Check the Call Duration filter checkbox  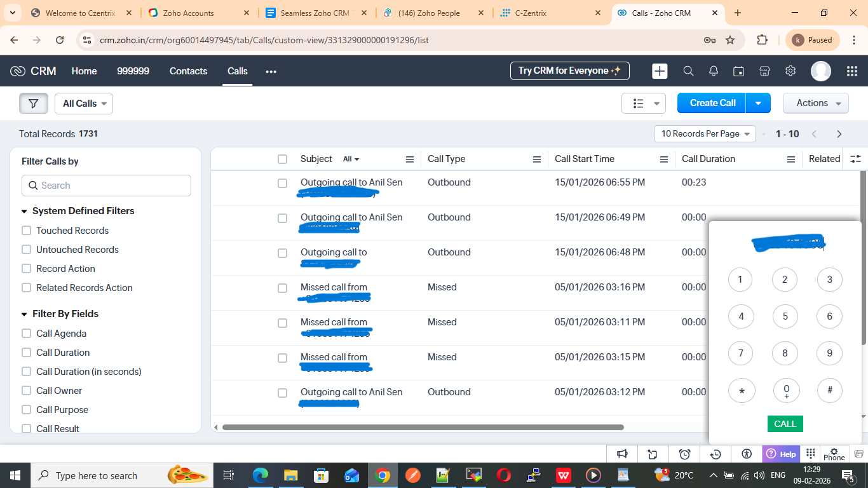(27, 353)
